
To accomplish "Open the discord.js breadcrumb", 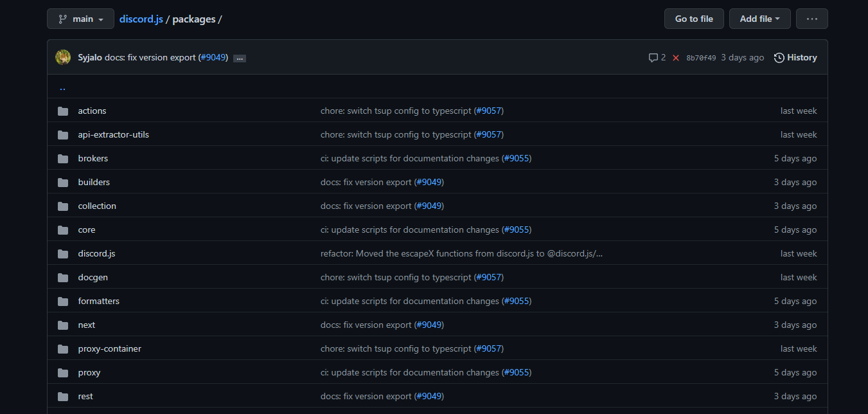I will coord(141,19).
